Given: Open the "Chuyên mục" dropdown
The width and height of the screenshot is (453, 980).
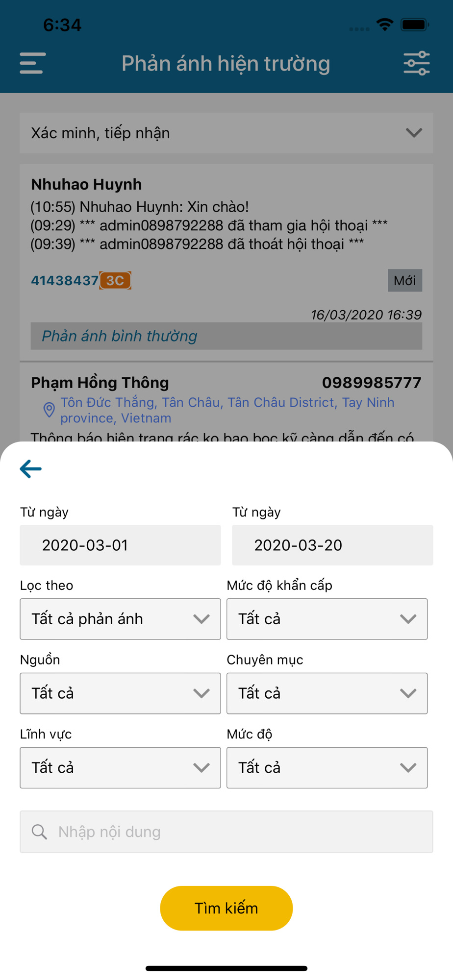Looking at the screenshot, I should pyautogui.click(x=327, y=693).
